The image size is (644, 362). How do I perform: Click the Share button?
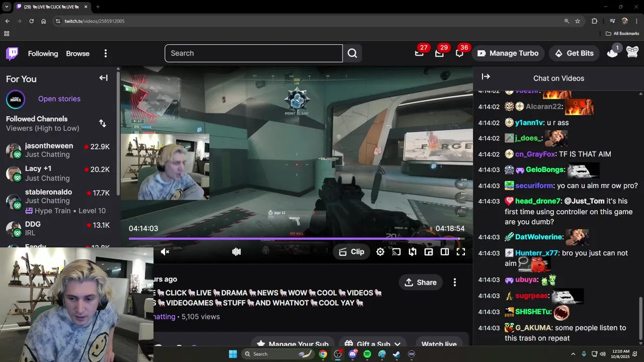click(x=421, y=283)
